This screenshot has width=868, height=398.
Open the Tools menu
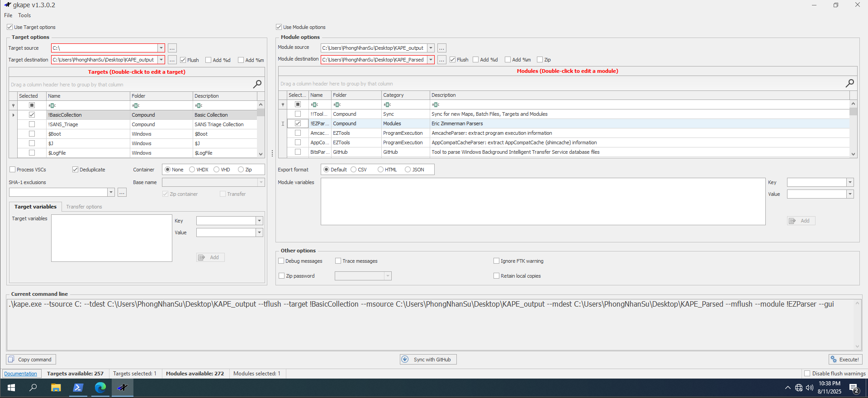coord(24,15)
